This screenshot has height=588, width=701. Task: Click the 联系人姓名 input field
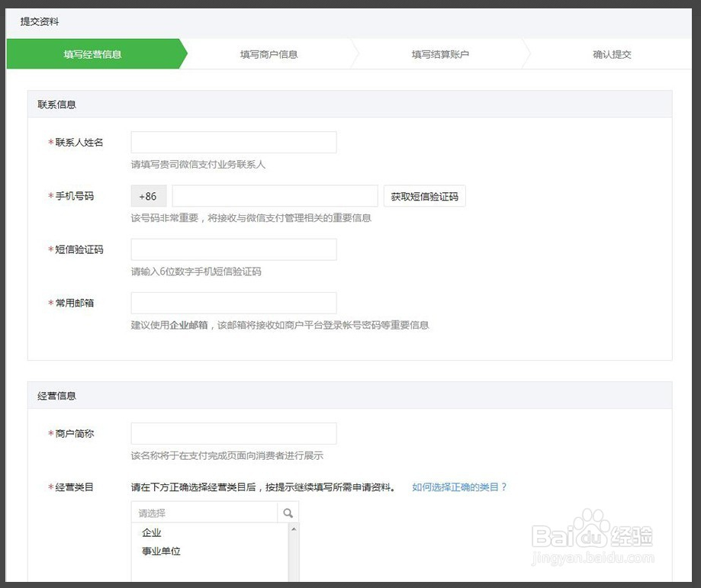[x=233, y=143]
